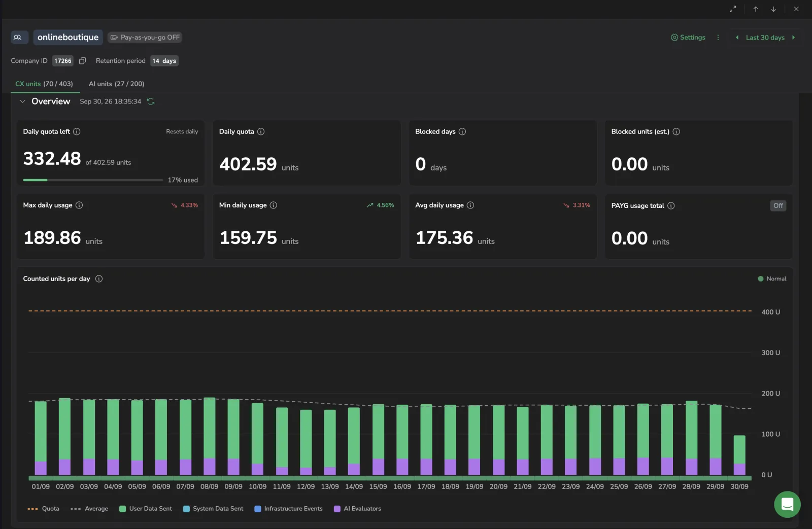
Task: Show info for Blocked units (est.)
Action: point(676,131)
